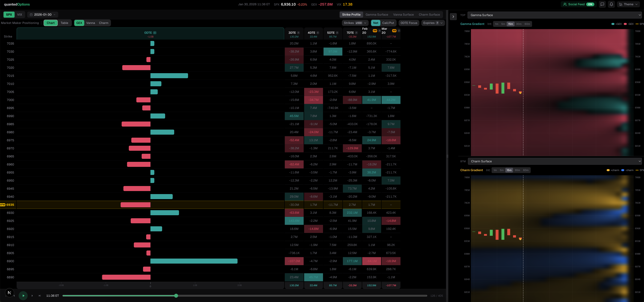
Task: Switch to the VIX tab
Action: click(x=19, y=14)
